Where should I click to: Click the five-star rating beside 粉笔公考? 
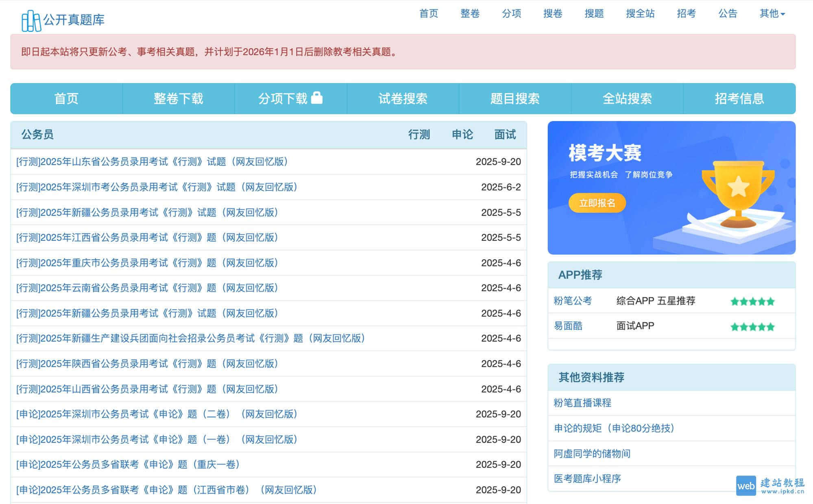click(x=752, y=301)
